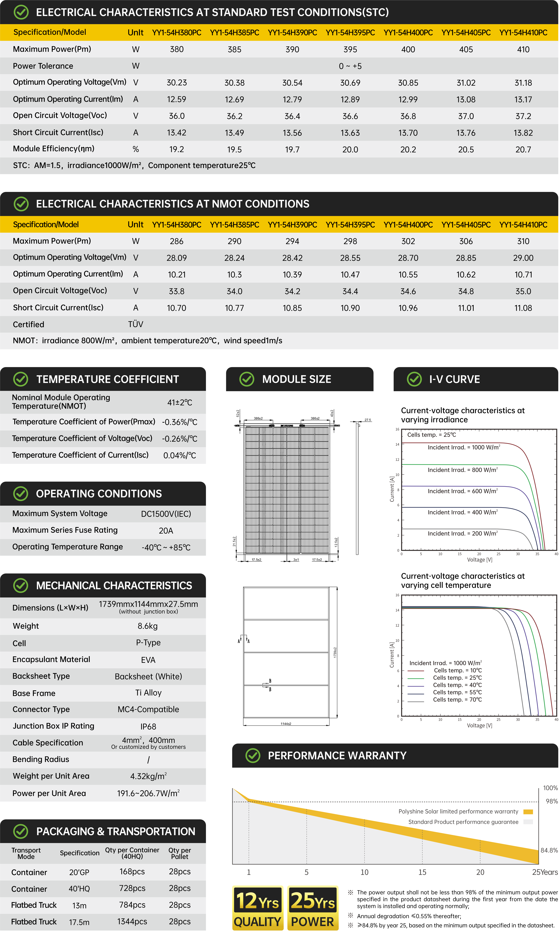The height and width of the screenshot is (937, 560).
Task: Click the Qty per Container (40HQ) header
Action: tap(132, 853)
